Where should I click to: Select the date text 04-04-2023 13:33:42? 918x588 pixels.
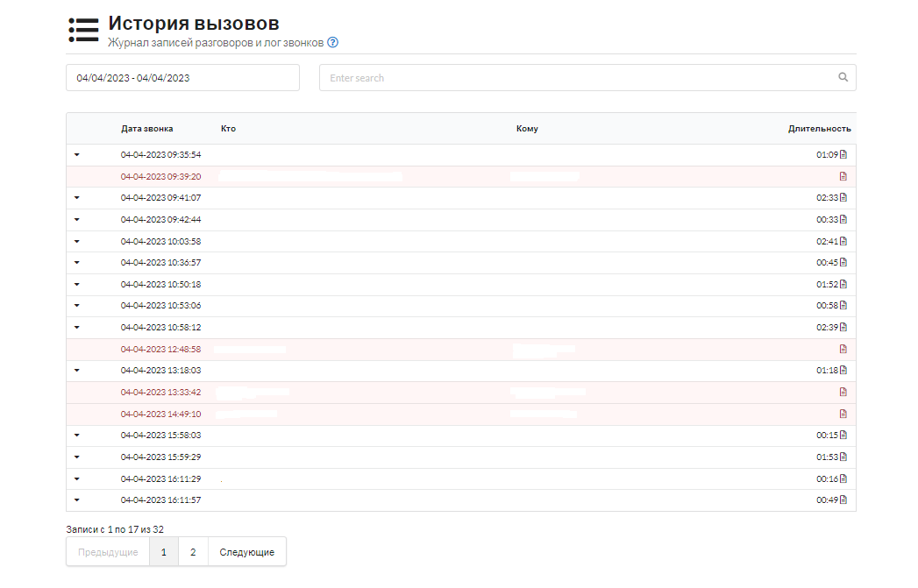[x=160, y=392]
